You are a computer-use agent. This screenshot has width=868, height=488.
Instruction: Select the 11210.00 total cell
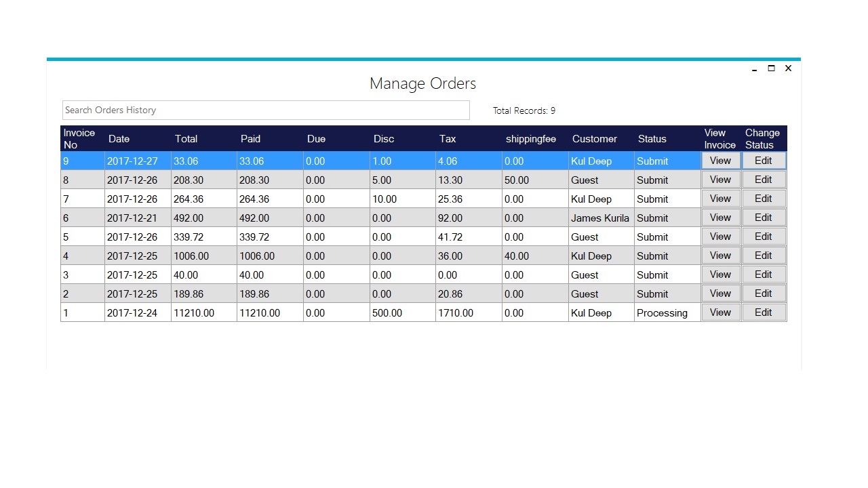click(204, 312)
